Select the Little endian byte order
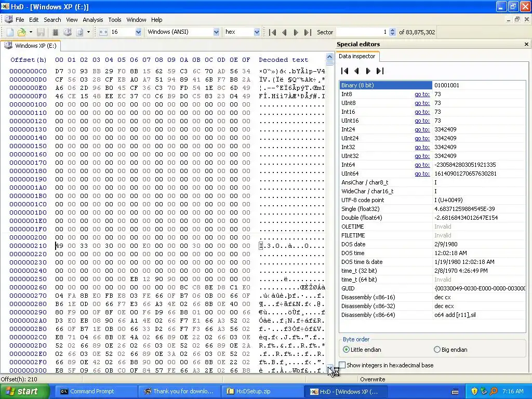 [x=362, y=350]
